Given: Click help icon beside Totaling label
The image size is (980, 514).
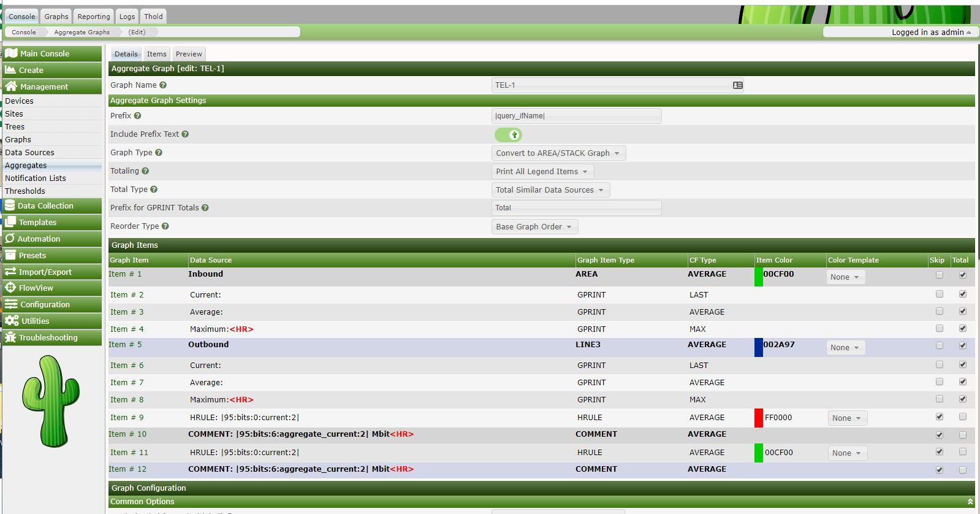Looking at the screenshot, I should (x=145, y=171).
